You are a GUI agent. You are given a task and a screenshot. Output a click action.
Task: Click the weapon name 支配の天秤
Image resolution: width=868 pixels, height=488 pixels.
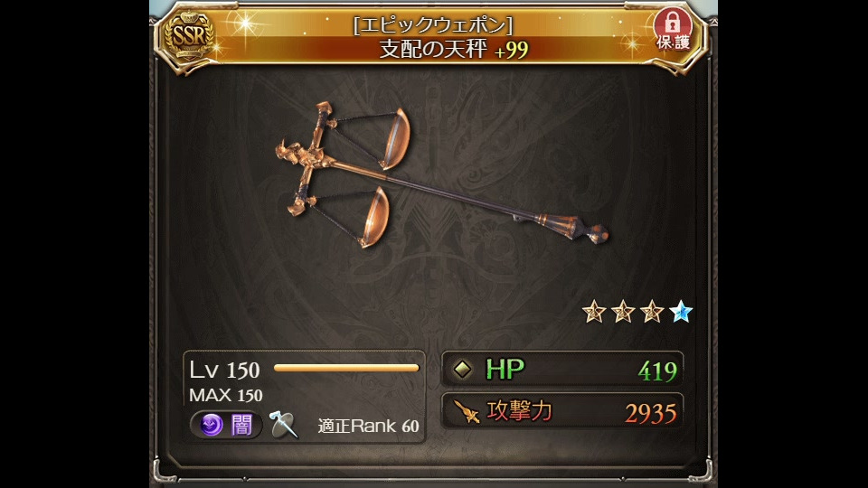point(432,49)
